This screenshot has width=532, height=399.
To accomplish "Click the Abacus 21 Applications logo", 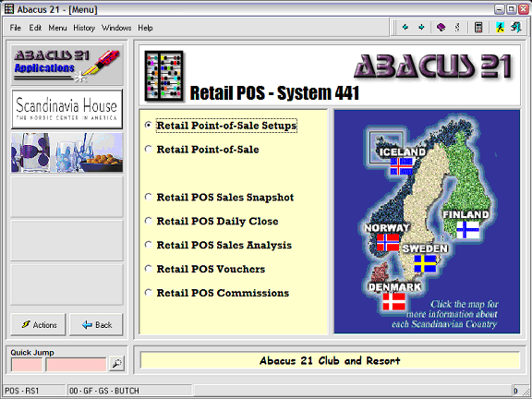I will 66,65.
